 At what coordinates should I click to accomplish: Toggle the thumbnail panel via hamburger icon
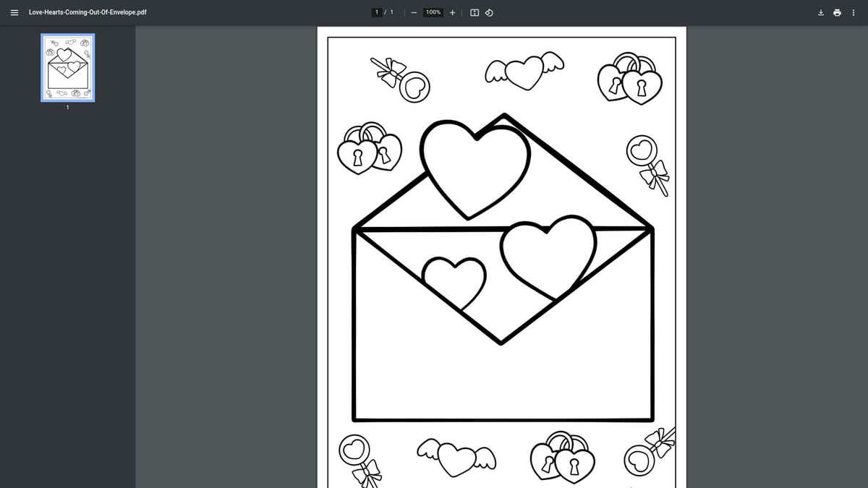pyautogui.click(x=14, y=12)
